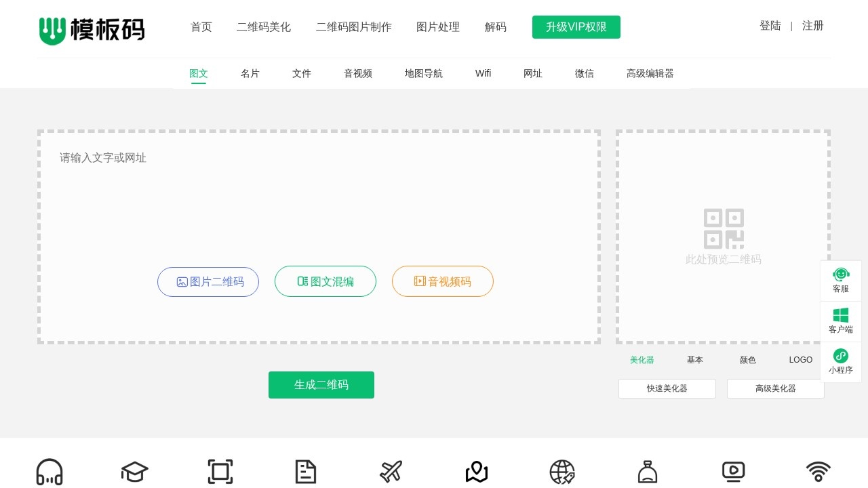
Task: Open the LOGO tab in preview panel
Action: [x=800, y=360]
